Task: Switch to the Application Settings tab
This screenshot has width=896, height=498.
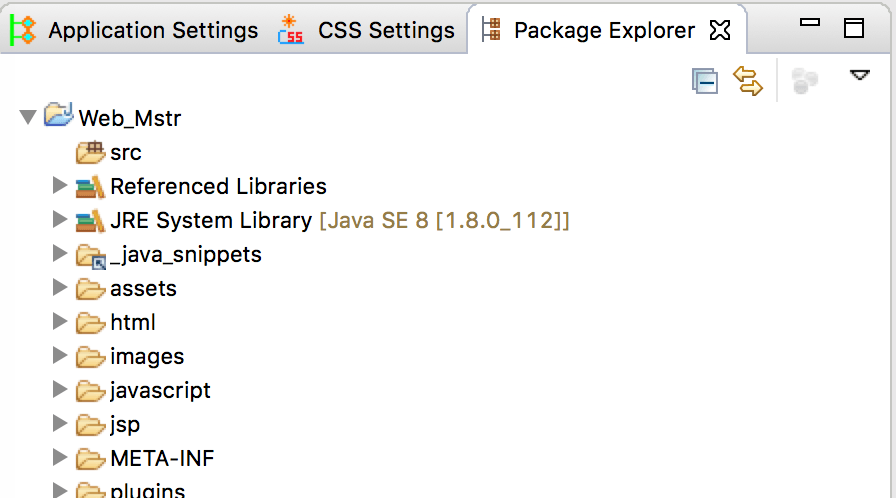Action: (152, 31)
